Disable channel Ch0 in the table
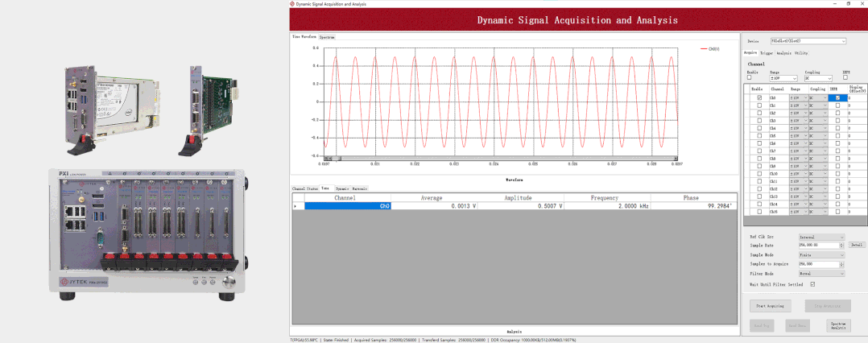The image size is (868, 343). pyautogui.click(x=759, y=97)
